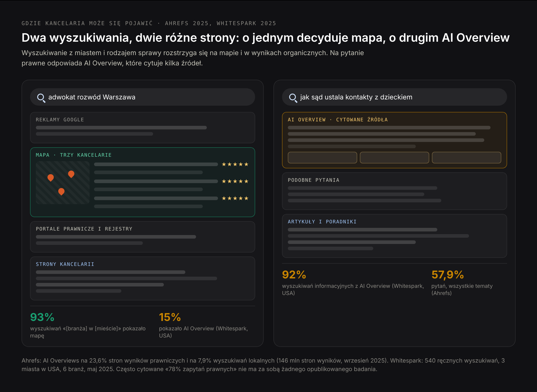Click the orange "15%" statistic

170,317
